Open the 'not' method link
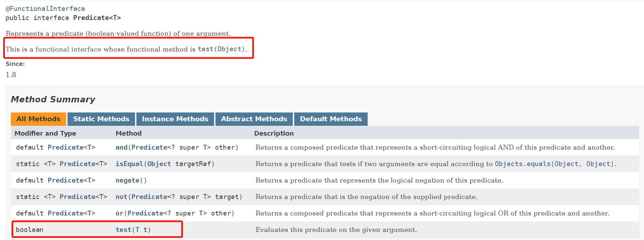This screenshot has height=240, width=644. [x=121, y=197]
